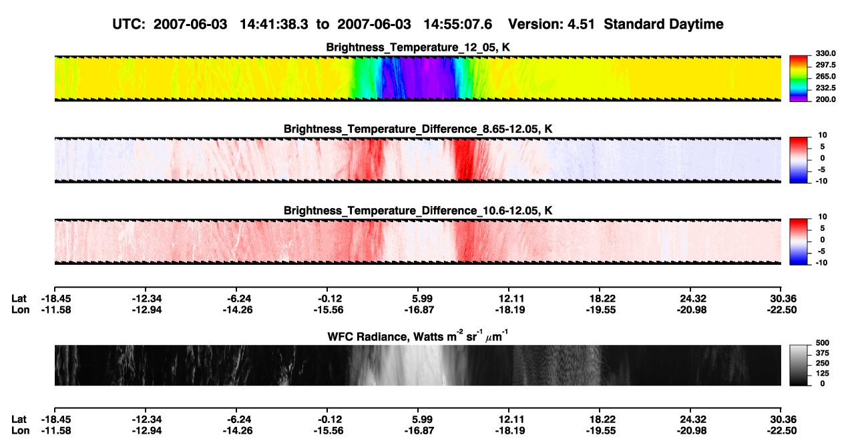This screenshot has width=868, height=445.
Task: Click longitude '-15.56' on the upper axis
Action: coord(328,310)
